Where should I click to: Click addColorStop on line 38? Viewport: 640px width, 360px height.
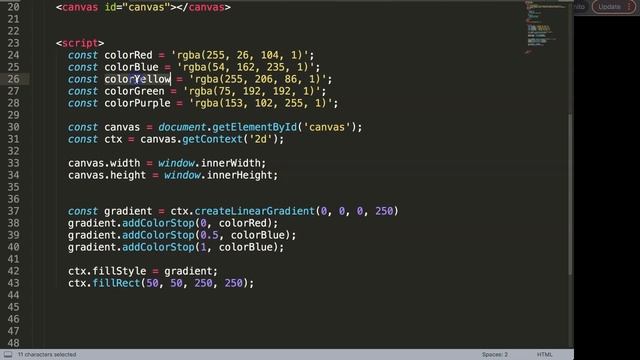tap(158, 223)
